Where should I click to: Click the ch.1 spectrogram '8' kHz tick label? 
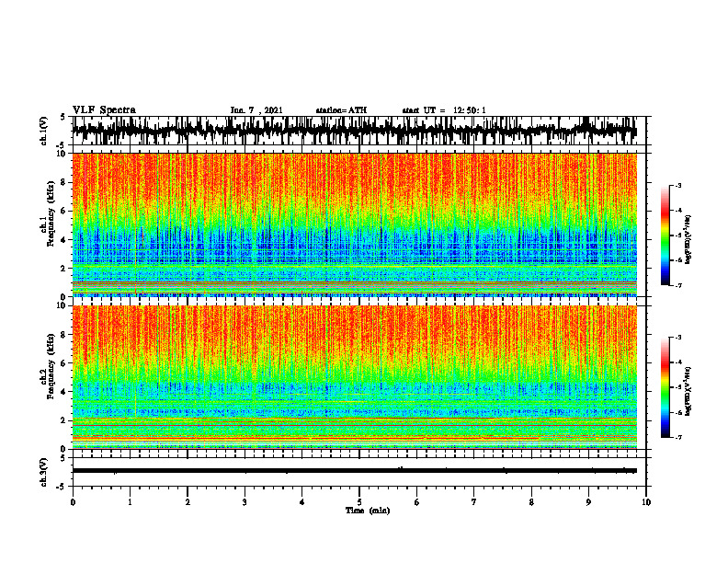(x=64, y=182)
